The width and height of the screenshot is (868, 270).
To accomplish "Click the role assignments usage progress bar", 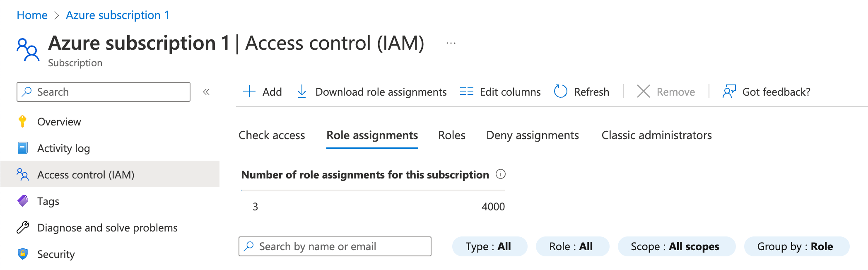I will pos(373,190).
